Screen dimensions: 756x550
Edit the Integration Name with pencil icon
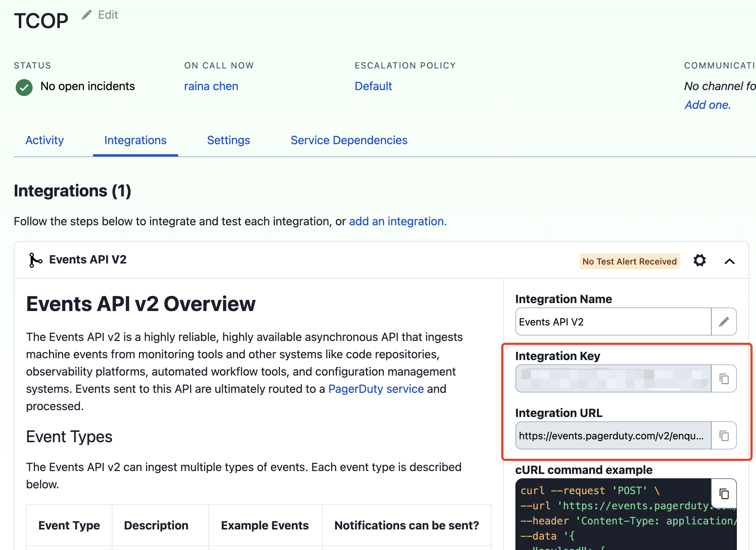724,322
